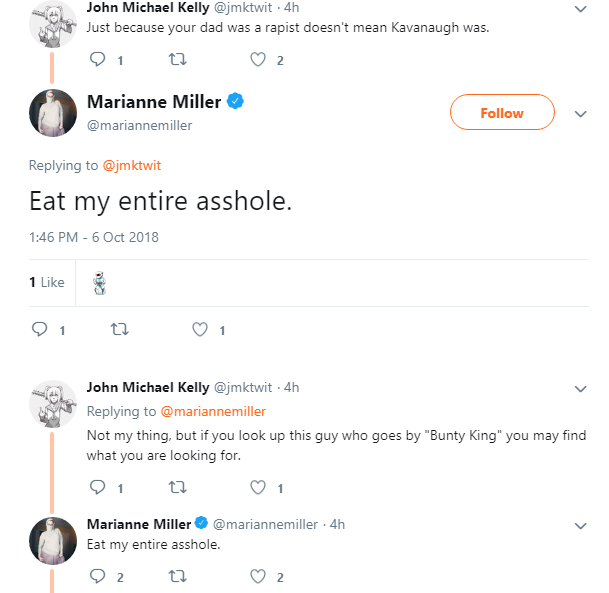This screenshot has width=609, height=593.
Task: Open the @jmktwit replying-to link
Action: (x=132, y=165)
